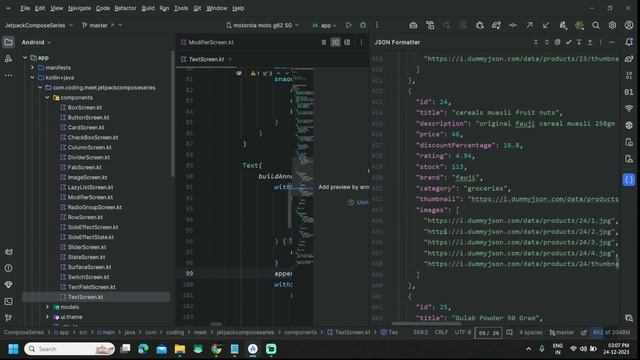The image size is (640, 360).
Task: Open LazyListScreen.kt in project tree
Action: click(90, 187)
